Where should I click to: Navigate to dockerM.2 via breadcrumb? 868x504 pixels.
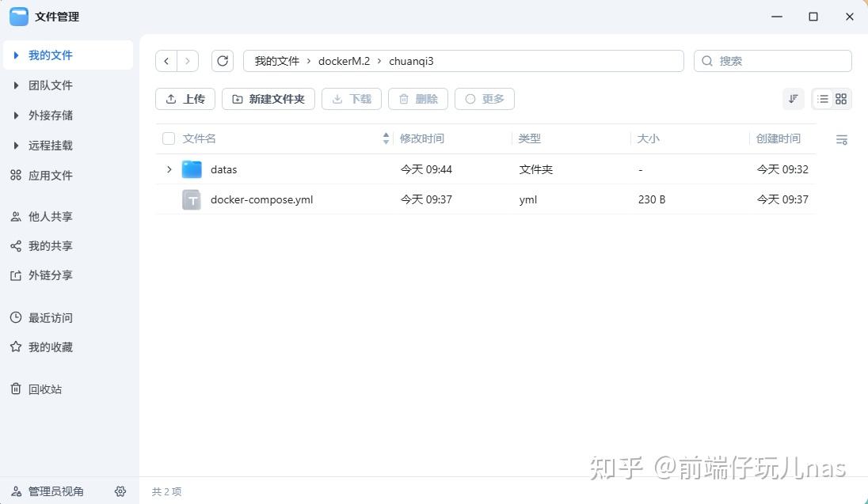[344, 61]
